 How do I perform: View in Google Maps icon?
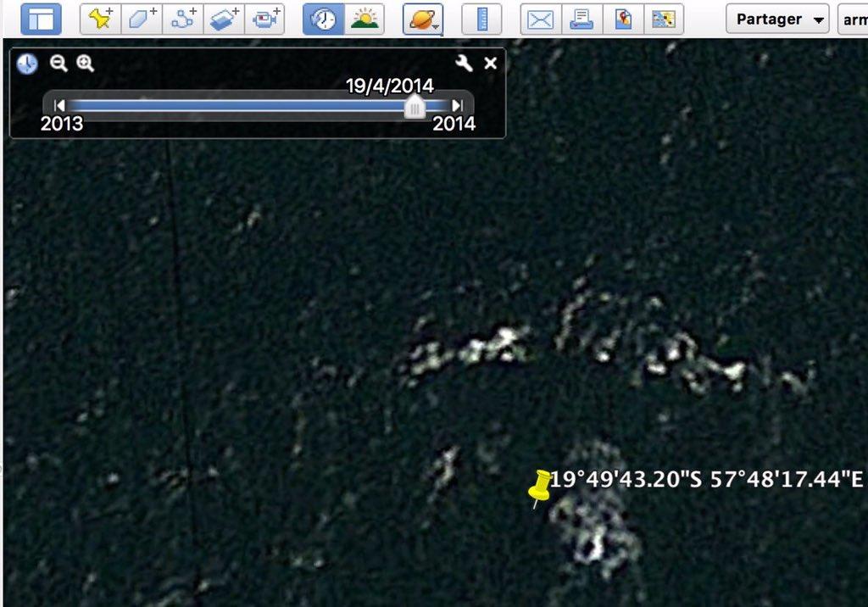[623, 19]
